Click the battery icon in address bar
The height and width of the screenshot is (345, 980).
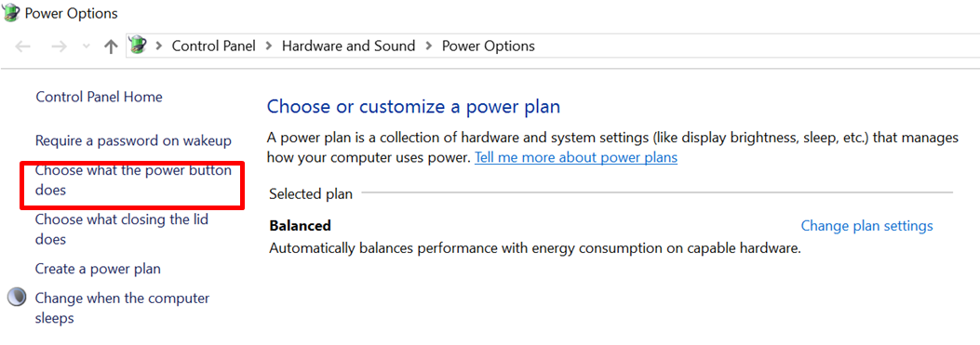(138, 46)
